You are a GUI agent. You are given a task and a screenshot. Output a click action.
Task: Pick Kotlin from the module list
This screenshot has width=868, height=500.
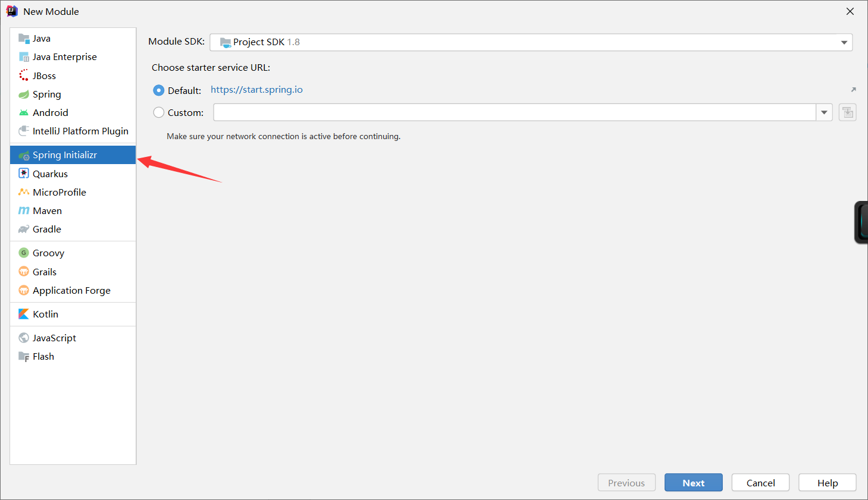[x=73, y=314]
